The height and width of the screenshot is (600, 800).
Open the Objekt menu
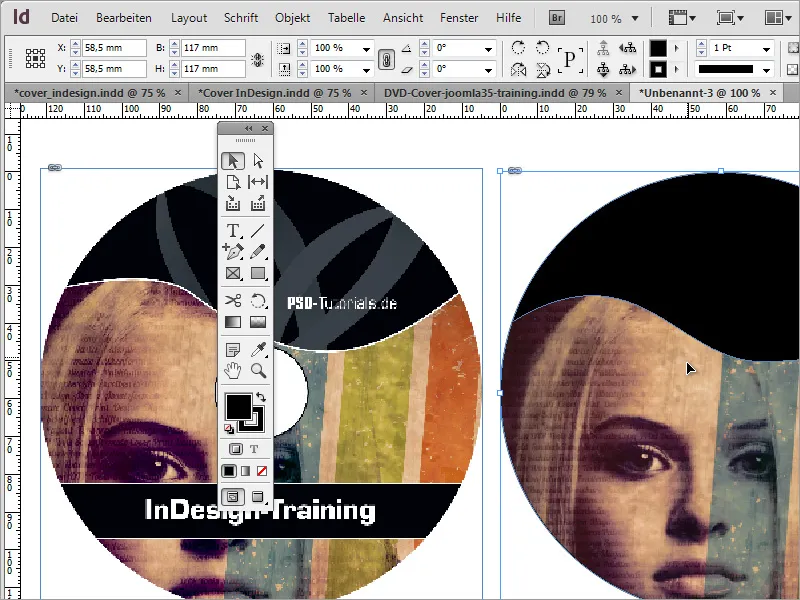(x=292, y=18)
